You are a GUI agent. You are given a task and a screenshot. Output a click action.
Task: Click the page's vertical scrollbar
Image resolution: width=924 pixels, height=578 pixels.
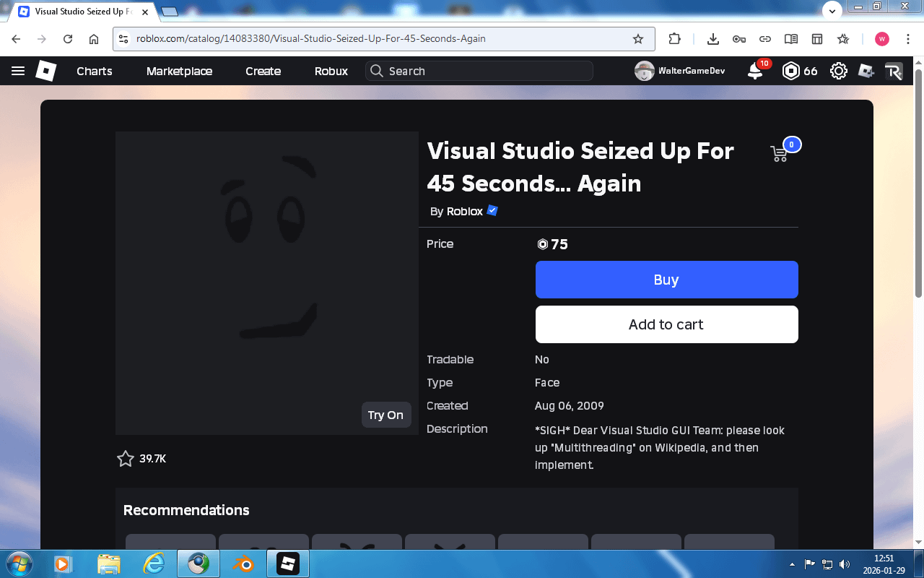click(x=918, y=181)
